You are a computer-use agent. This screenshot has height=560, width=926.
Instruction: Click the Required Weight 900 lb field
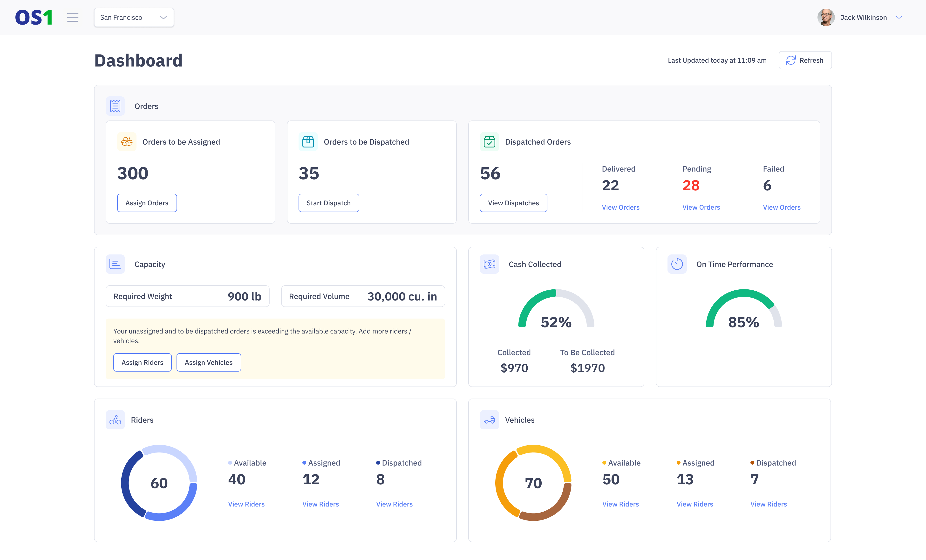[188, 296]
